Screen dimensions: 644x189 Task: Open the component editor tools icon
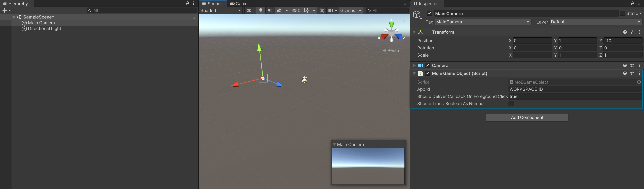click(x=322, y=10)
